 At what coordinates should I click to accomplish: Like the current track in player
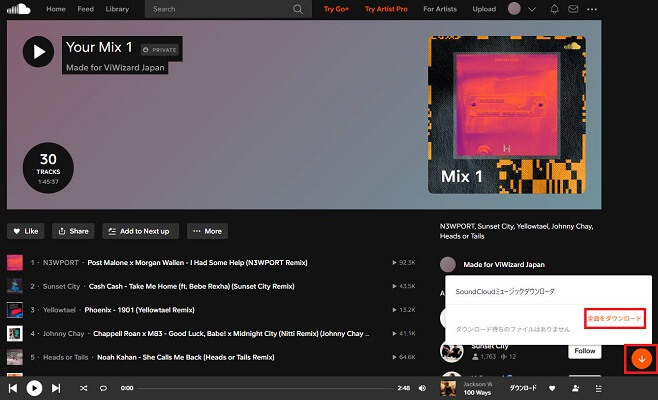coord(552,389)
